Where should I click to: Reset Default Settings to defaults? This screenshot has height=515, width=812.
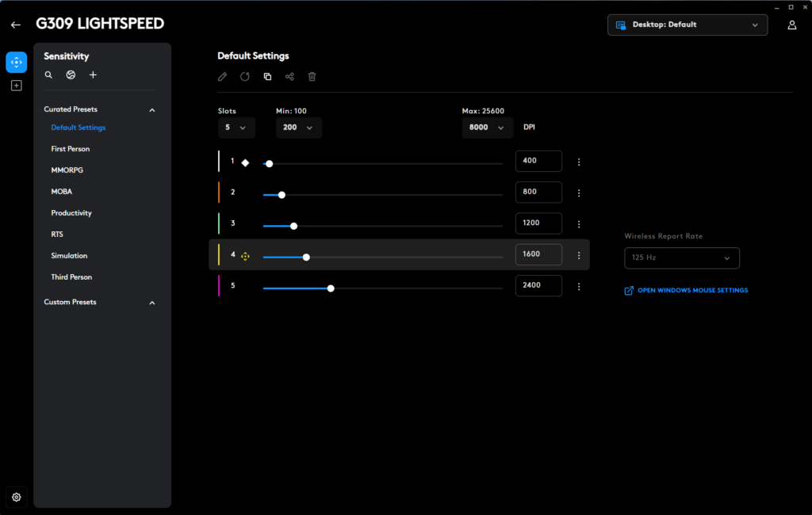click(245, 77)
